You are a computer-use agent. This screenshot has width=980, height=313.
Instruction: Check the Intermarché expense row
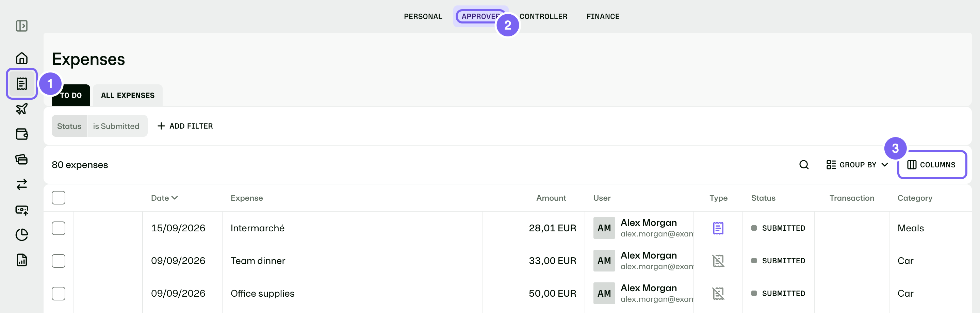[x=59, y=228]
